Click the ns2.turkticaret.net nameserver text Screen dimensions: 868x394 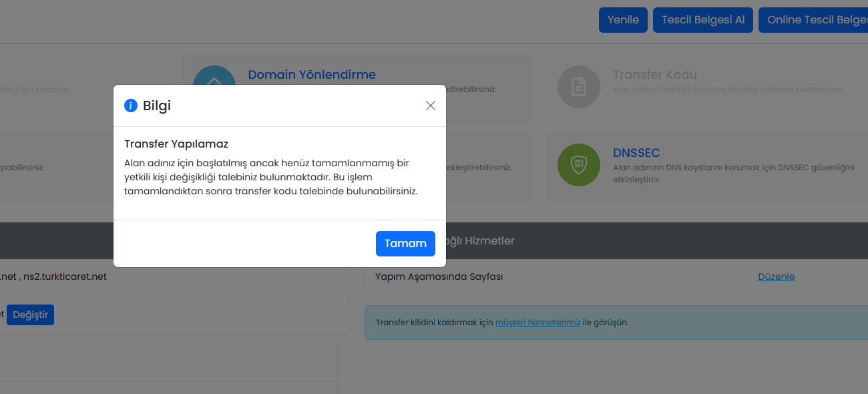pos(65,276)
